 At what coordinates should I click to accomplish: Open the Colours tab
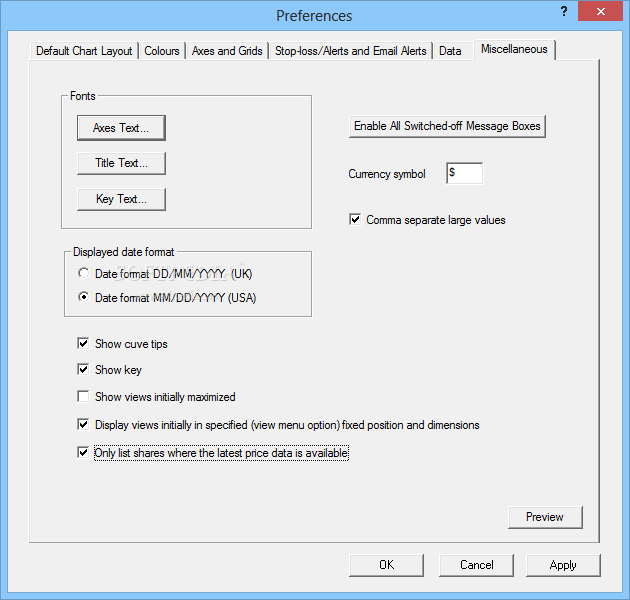click(162, 51)
